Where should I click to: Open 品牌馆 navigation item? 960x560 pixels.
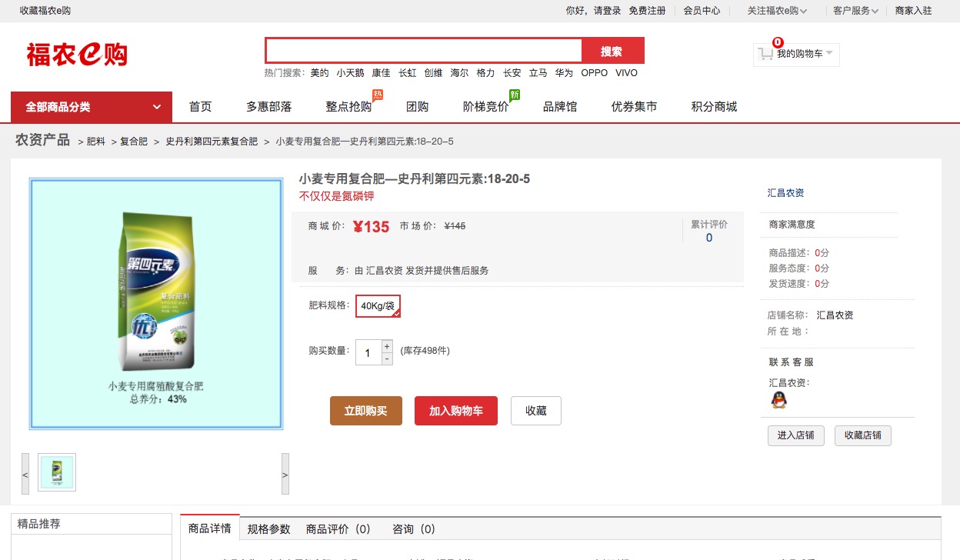pos(560,107)
